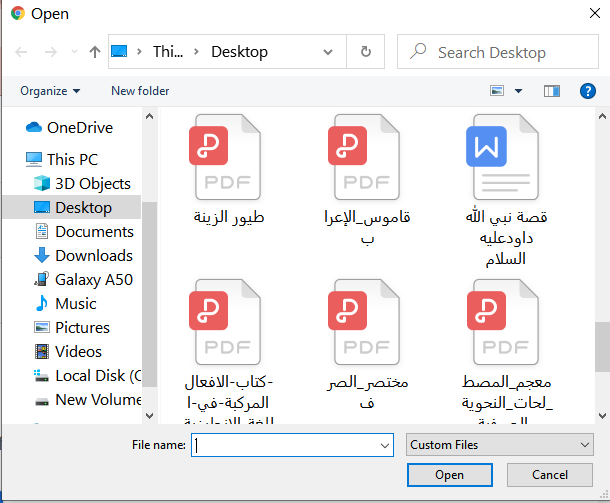Viewport: 610px width, 503px height.
Task: Open the File name dropdown arrow
Action: coord(385,445)
